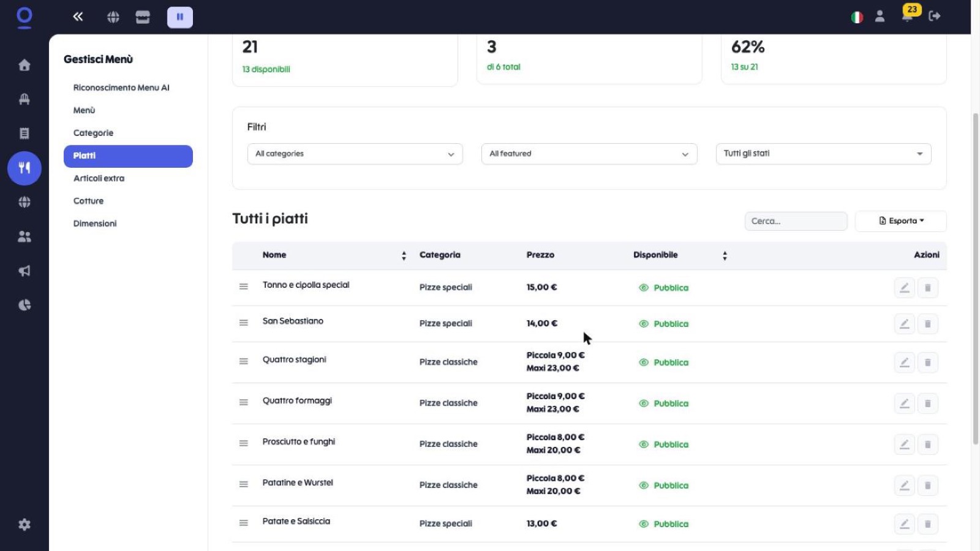The image size is (980, 551).
Task: Open the Esporta dropdown button
Action: click(x=901, y=221)
